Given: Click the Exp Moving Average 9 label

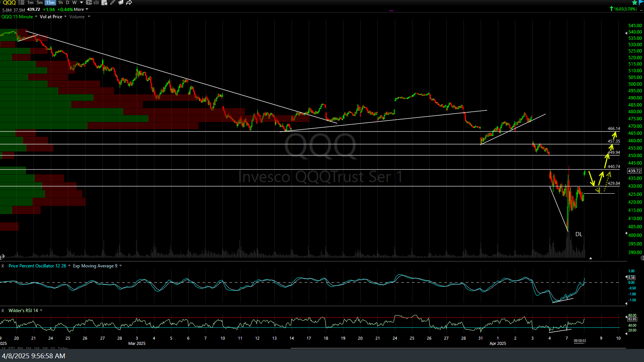Looking at the screenshot, I should pos(95,266).
